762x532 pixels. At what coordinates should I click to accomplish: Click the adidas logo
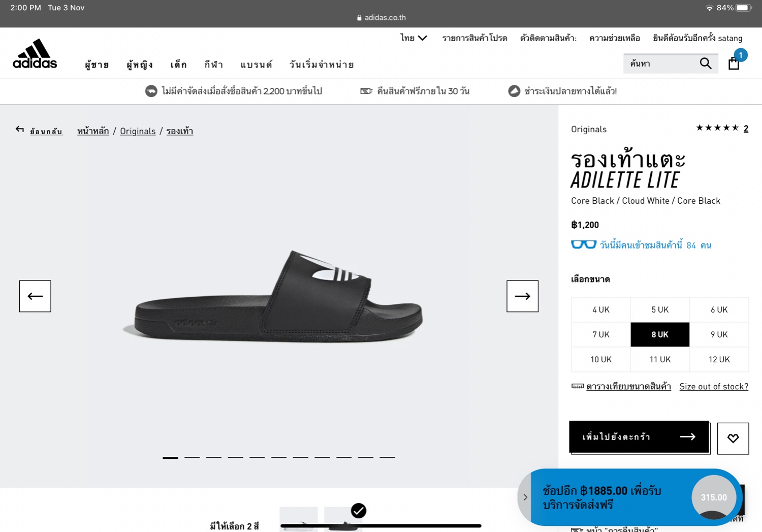tap(35, 54)
